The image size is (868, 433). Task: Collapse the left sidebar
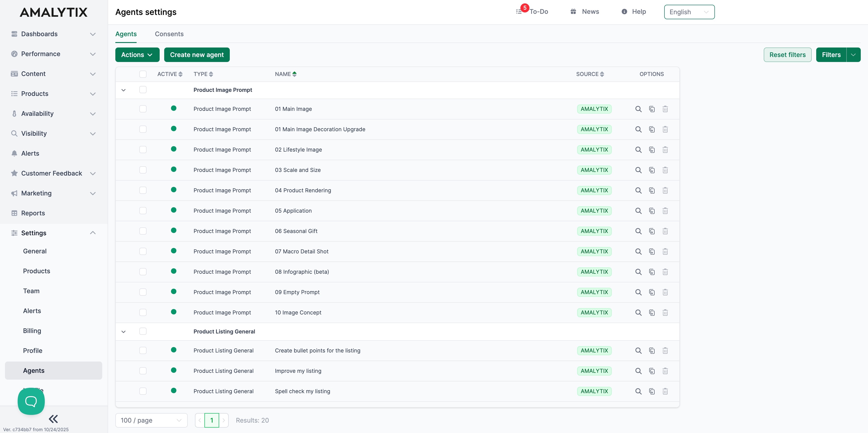53,419
